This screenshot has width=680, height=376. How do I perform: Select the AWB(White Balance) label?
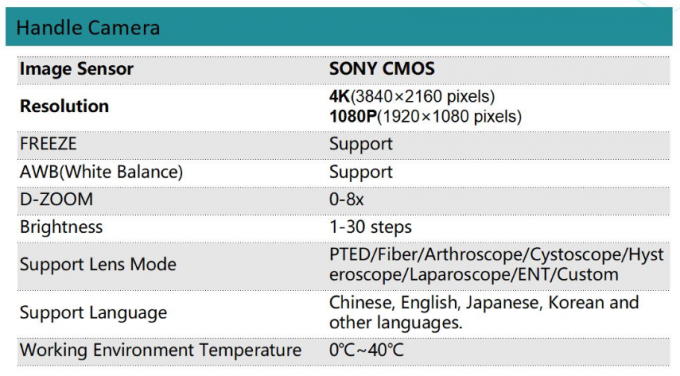click(101, 172)
